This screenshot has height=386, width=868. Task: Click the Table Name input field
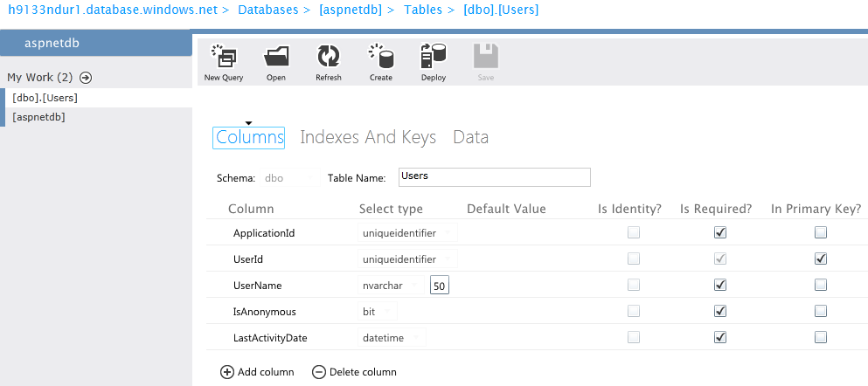point(494,177)
